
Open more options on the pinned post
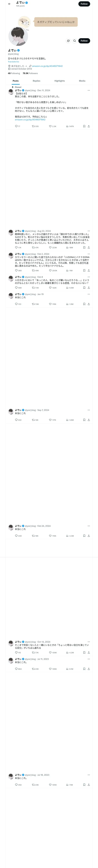pyautogui.click(x=89, y=90)
